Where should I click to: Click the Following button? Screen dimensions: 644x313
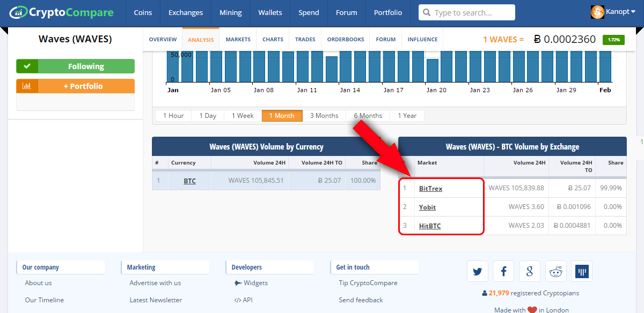[x=75, y=66]
